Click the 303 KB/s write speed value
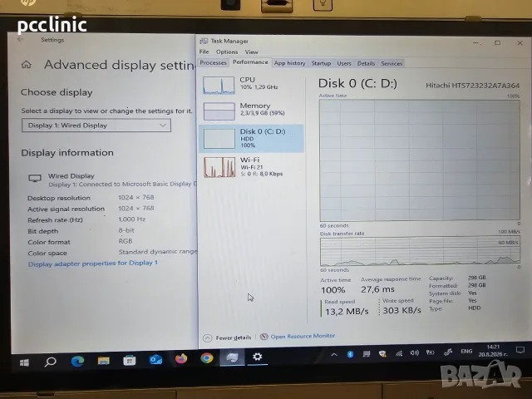 401,310
